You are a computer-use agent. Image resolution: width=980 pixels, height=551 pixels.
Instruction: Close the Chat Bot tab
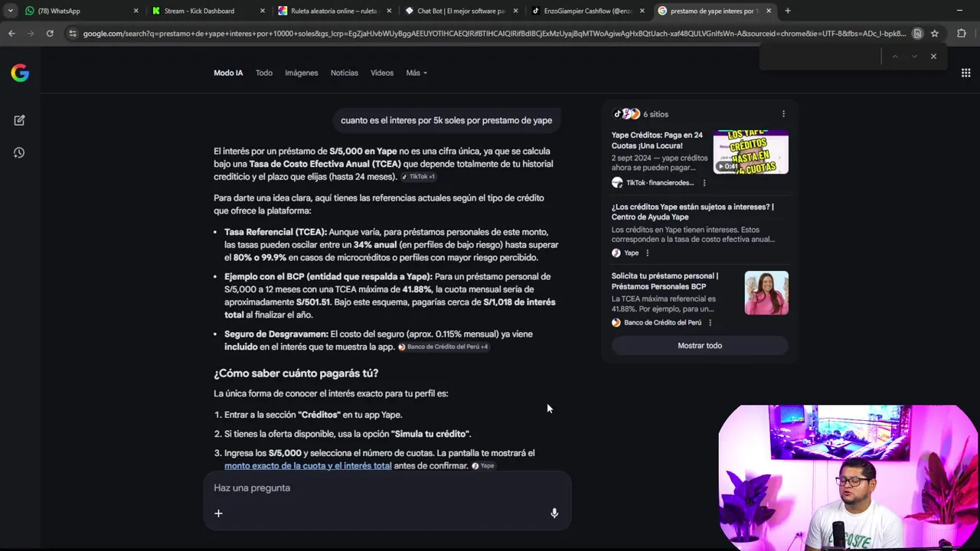(x=515, y=11)
